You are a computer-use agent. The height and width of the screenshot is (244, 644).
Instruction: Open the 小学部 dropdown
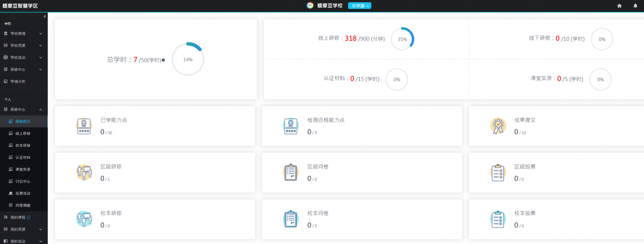[359, 6]
